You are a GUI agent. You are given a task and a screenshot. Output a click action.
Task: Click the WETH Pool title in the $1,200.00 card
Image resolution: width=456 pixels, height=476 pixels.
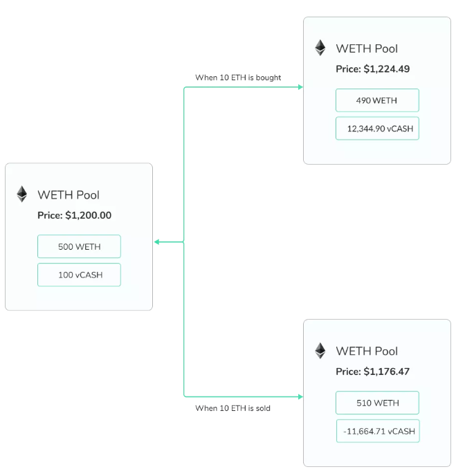click(x=69, y=195)
